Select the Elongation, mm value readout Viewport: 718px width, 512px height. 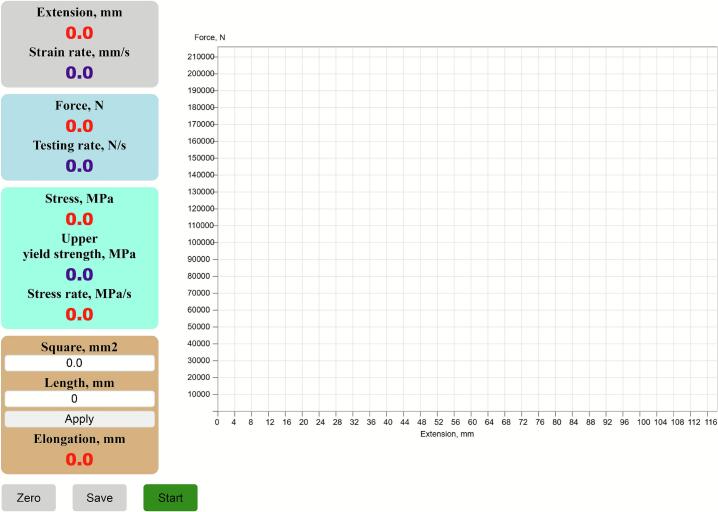point(79,459)
